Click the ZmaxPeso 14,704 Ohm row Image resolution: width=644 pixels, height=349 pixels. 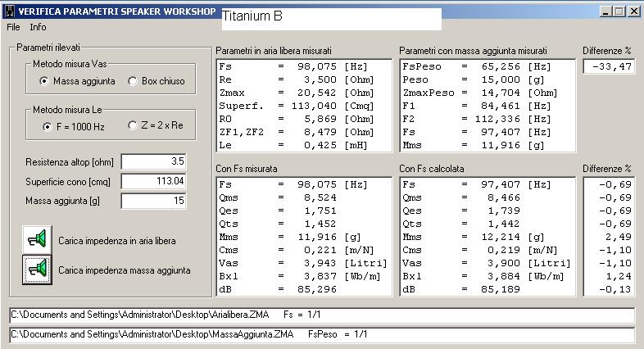coord(479,93)
